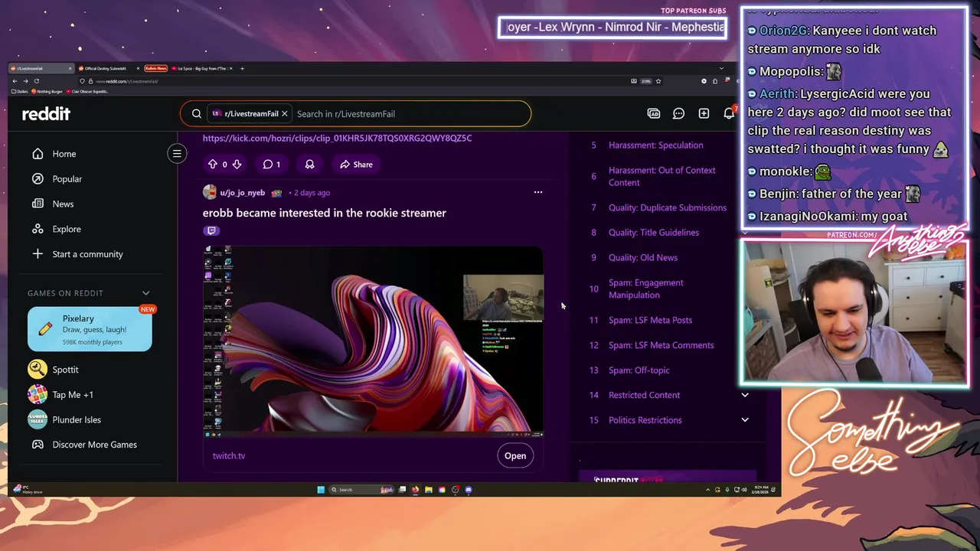The width and height of the screenshot is (980, 551).
Task: Click the twitch.tv source link
Action: click(x=229, y=456)
